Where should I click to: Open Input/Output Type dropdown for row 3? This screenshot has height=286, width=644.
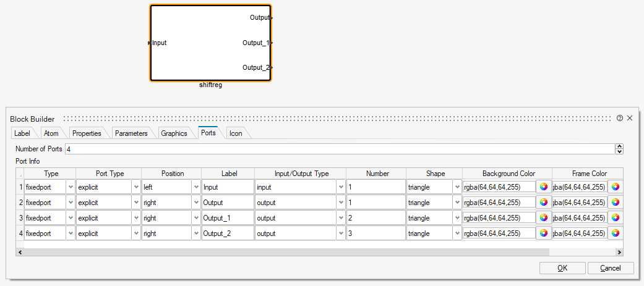[x=340, y=218]
